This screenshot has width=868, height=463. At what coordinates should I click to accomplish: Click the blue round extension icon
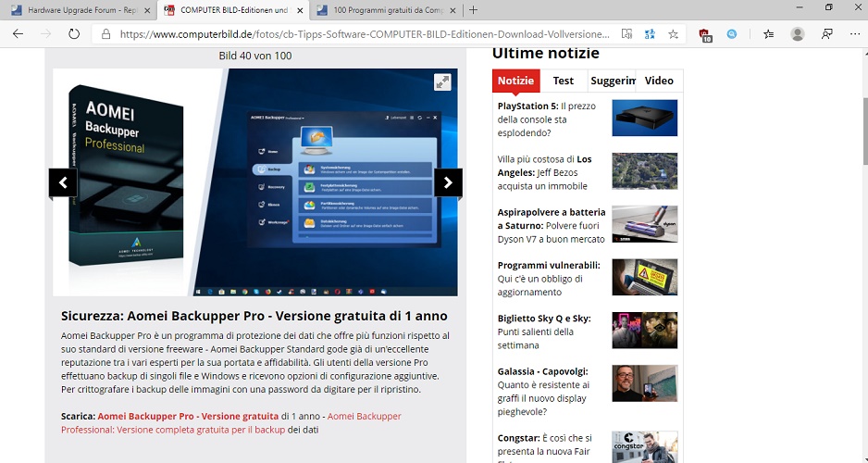[732, 33]
